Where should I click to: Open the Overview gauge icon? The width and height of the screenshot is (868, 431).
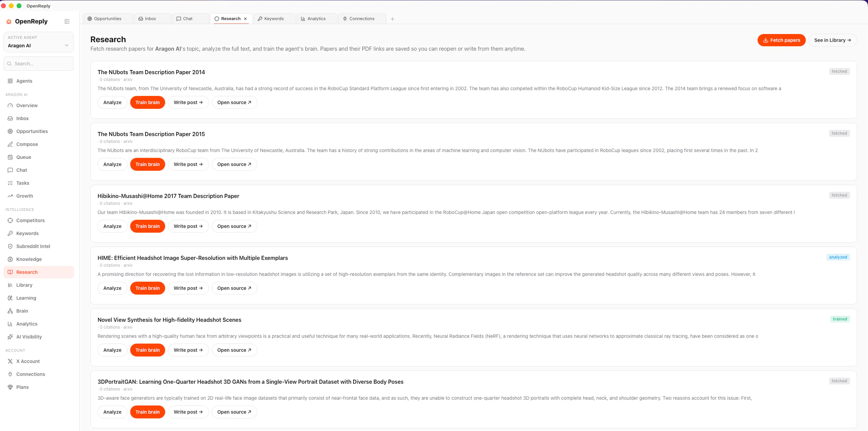pyautogui.click(x=10, y=105)
